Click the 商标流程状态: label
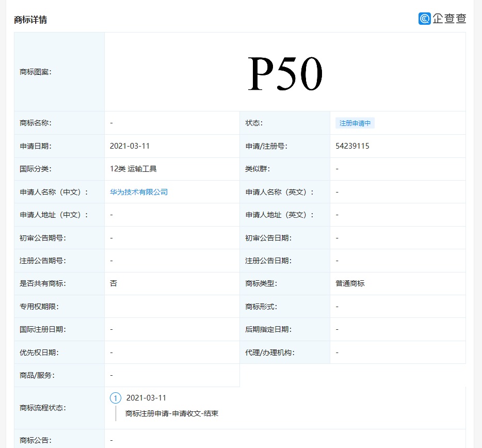Viewport: 482px width, 448px height. pos(43,408)
